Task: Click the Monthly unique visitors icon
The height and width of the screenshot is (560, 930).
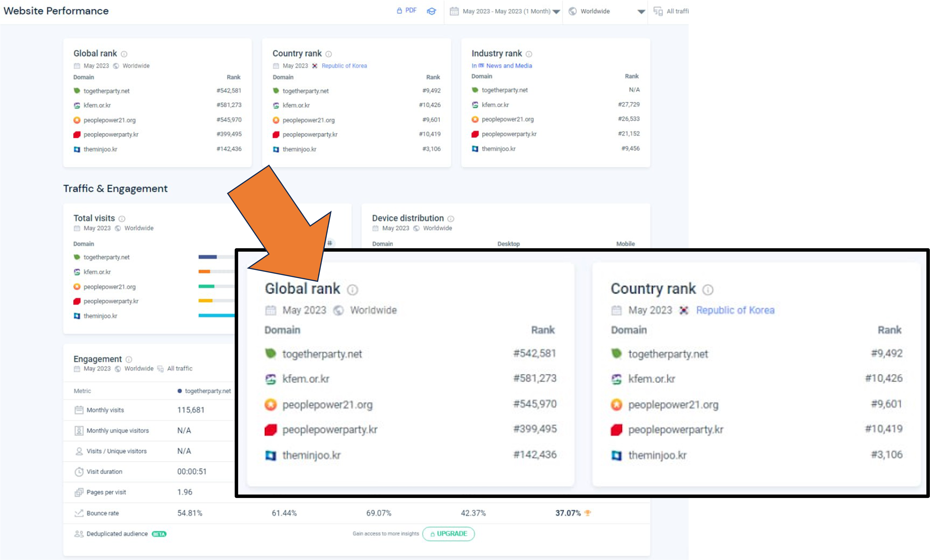Action: pos(79,431)
